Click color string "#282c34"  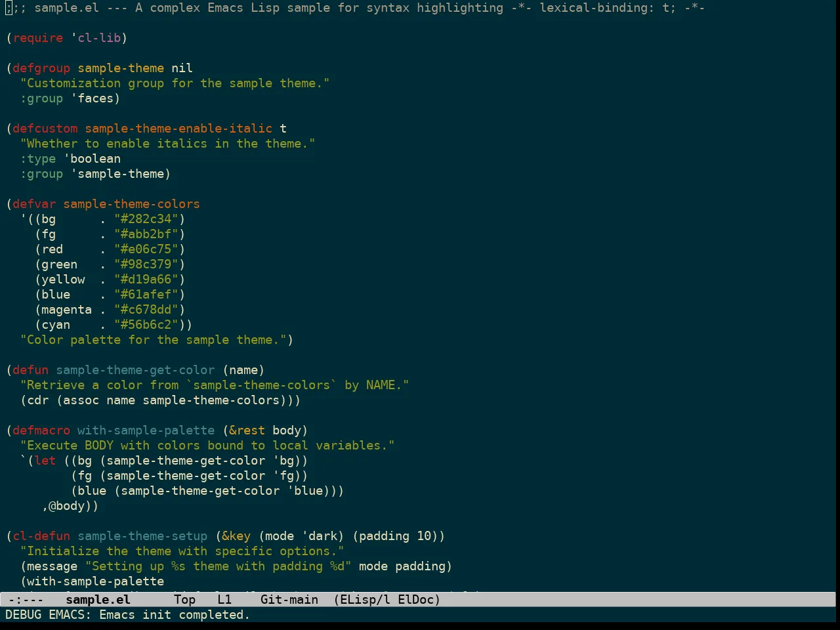pyautogui.click(x=146, y=219)
